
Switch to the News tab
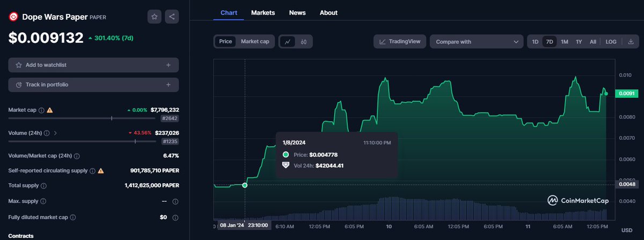tap(297, 12)
